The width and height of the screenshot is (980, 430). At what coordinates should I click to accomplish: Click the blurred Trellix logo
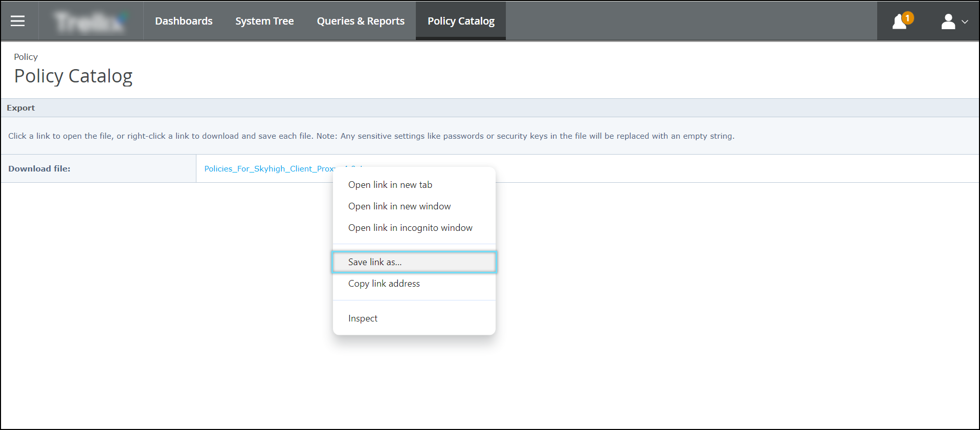pyautogui.click(x=91, y=21)
